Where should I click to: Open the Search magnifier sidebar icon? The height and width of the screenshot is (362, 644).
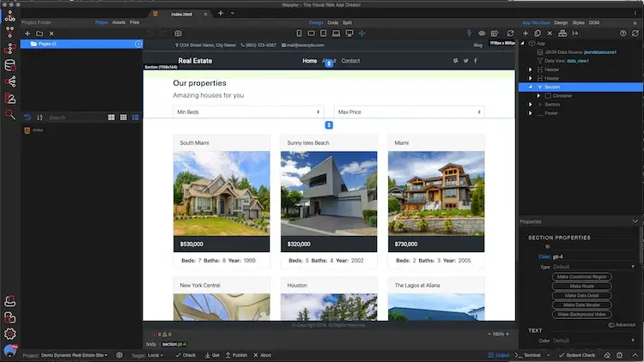tap(9, 114)
